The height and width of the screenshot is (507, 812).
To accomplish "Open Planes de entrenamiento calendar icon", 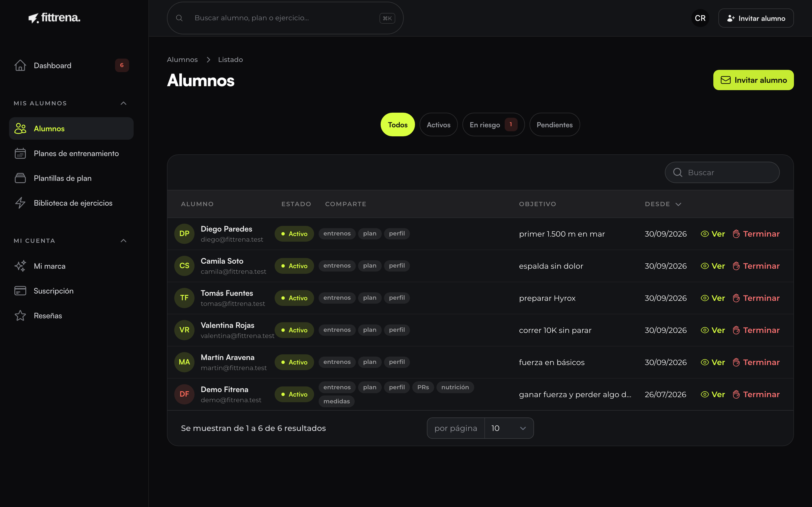I will pyautogui.click(x=20, y=154).
